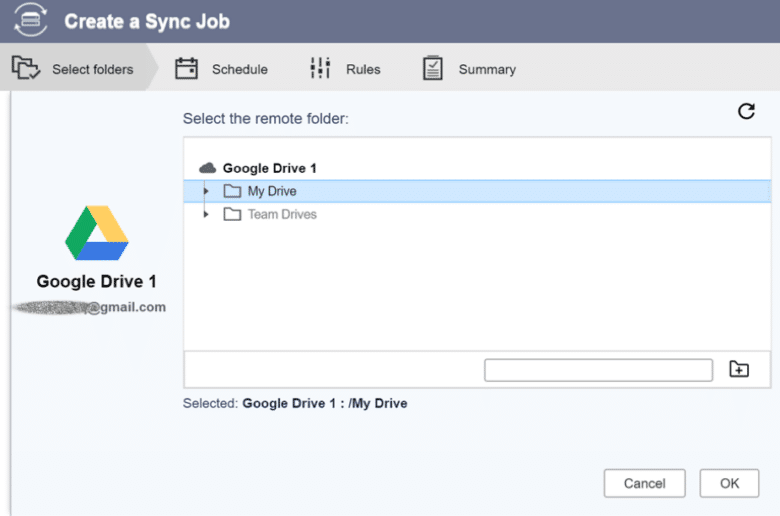Cancel the folder selection
The height and width of the screenshot is (516, 780).
click(x=645, y=483)
